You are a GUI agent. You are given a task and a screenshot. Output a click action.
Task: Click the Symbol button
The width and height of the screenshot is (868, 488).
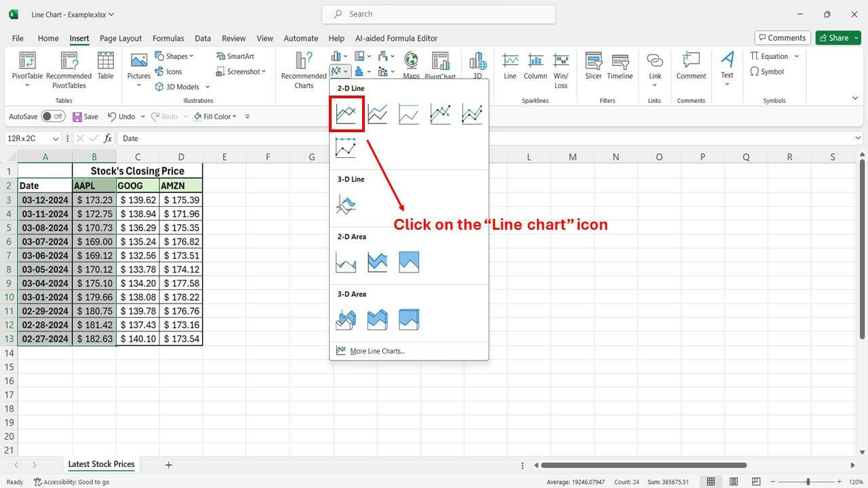pyautogui.click(x=767, y=72)
